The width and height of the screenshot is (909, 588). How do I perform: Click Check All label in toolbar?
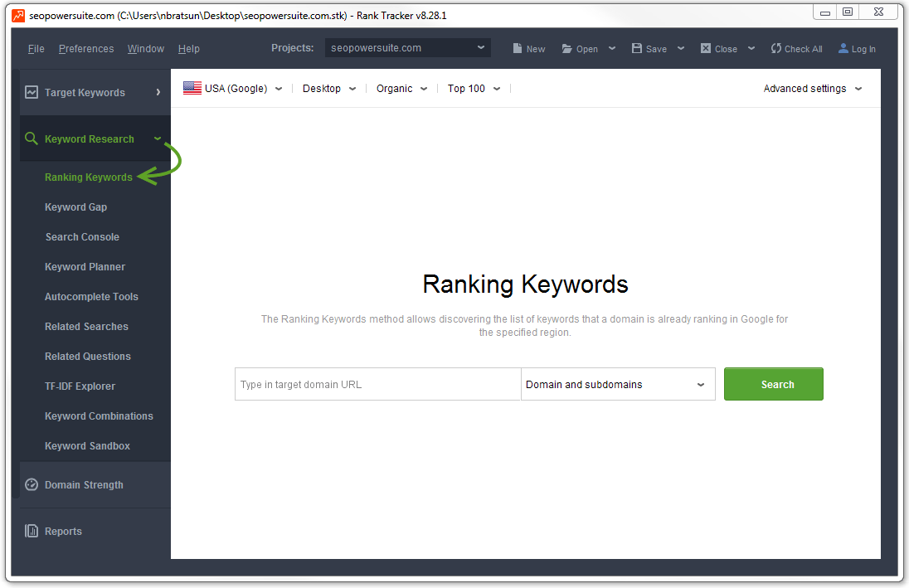click(x=804, y=49)
